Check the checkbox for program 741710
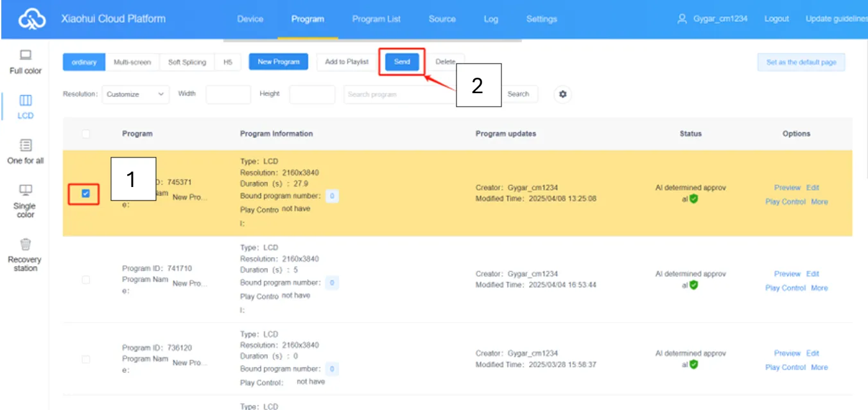Screen dimensions: 868x410 (86, 280)
